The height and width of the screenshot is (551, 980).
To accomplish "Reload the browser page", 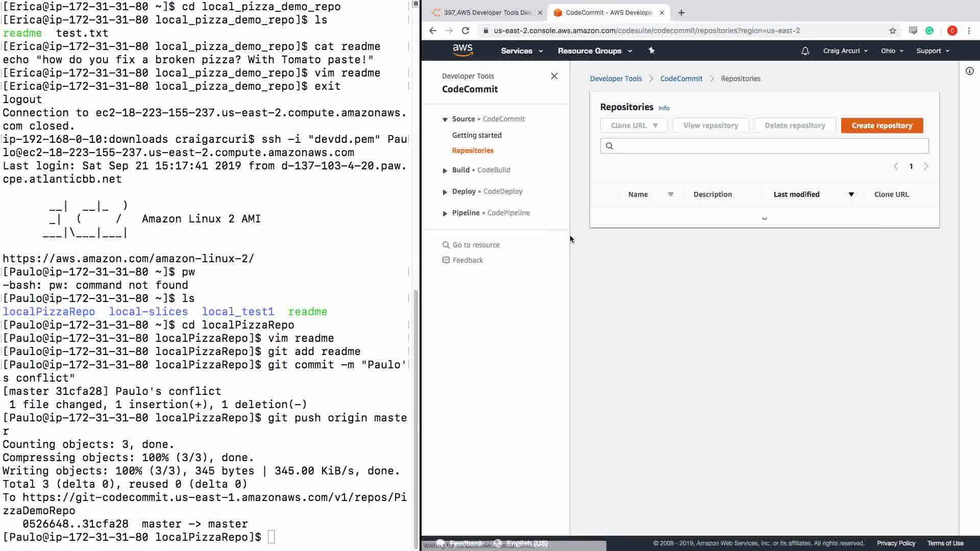I will [x=465, y=31].
